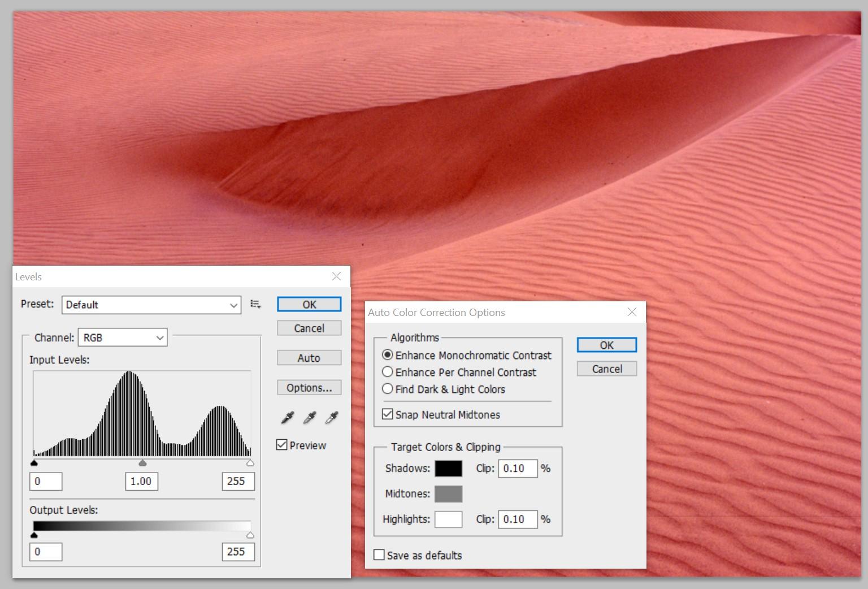Click the Options... button
Screen dimensions: 868x589
pos(309,388)
